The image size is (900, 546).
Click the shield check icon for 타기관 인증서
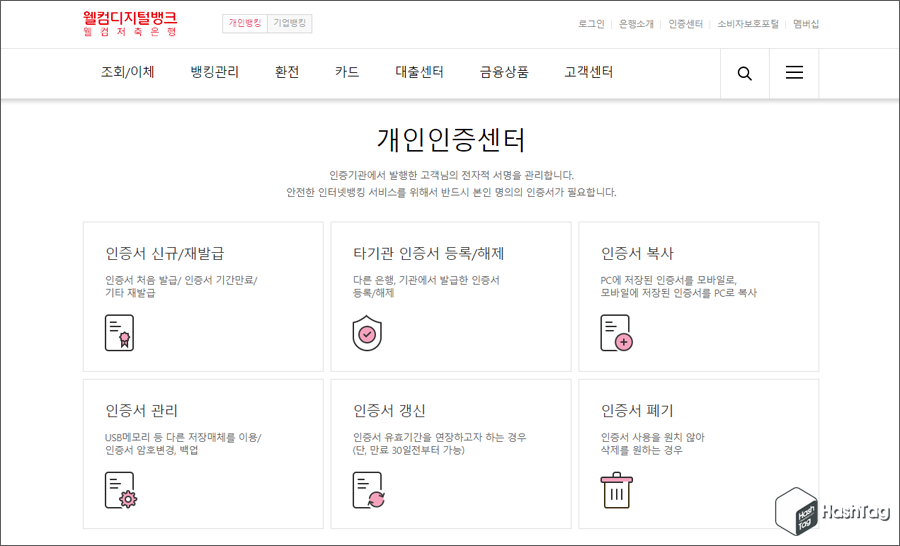pos(367,332)
